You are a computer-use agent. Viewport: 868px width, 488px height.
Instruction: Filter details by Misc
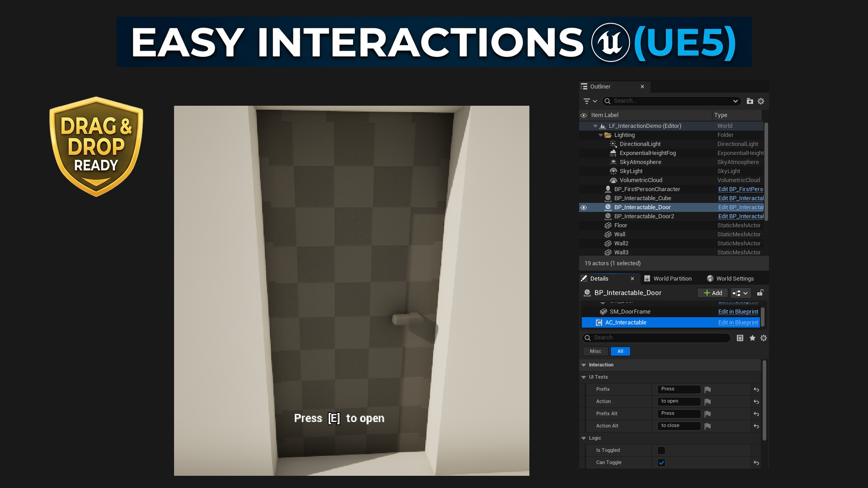(595, 352)
